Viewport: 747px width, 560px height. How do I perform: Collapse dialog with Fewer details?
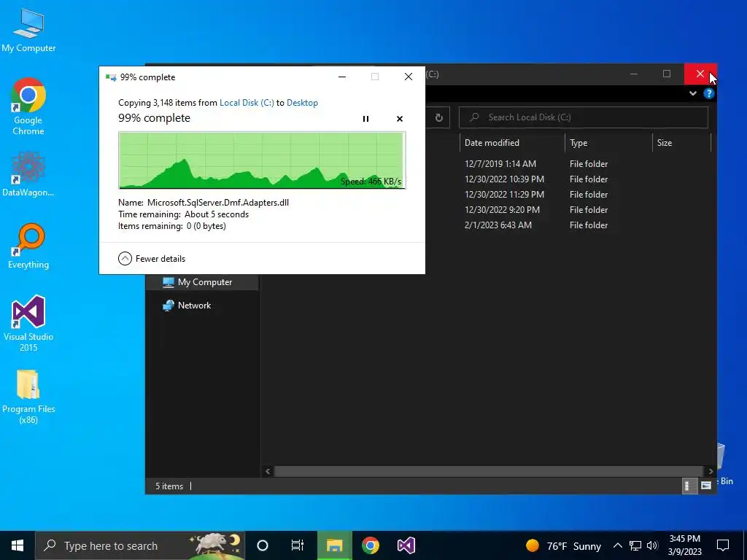click(x=152, y=259)
